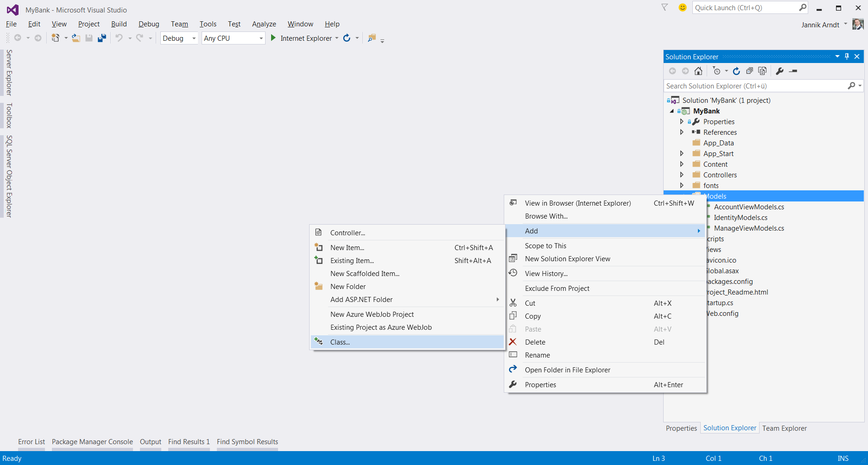This screenshot has height=465, width=868.
Task: Open the Analyze menu
Action: pyautogui.click(x=264, y=24)
